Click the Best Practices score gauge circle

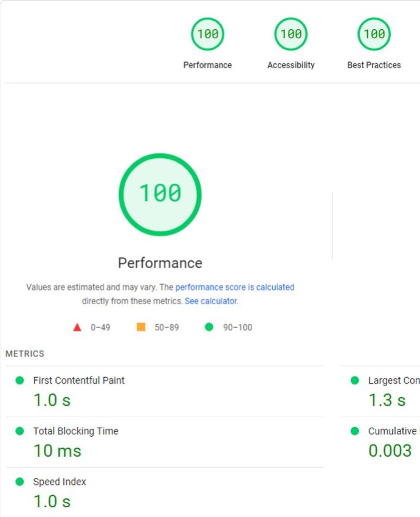(374, 35)
